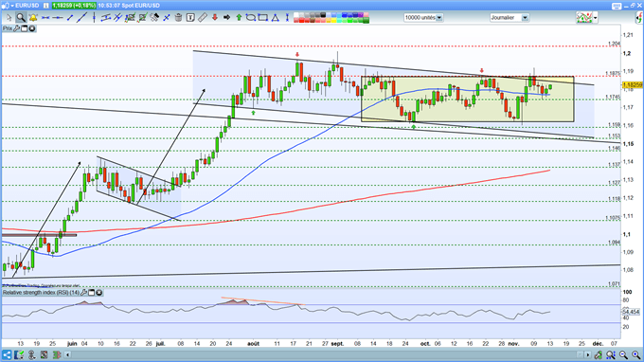Viewport: 644px width, 362px height.
Task: Click the instrument info icon beside EURUSD
Action: click(46, 6)
